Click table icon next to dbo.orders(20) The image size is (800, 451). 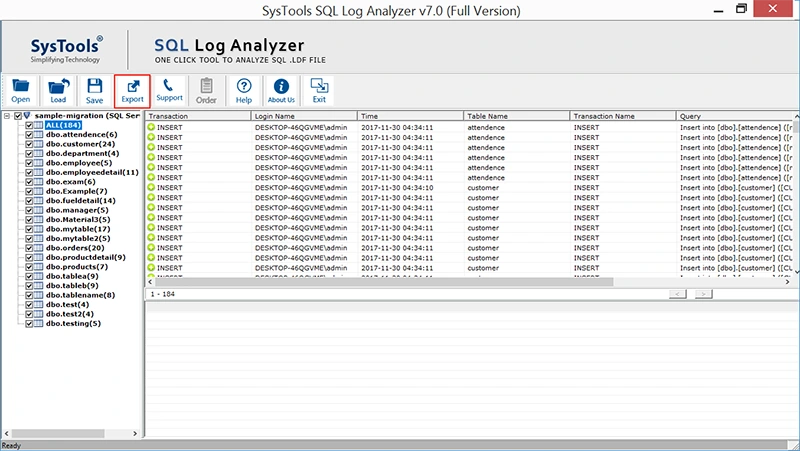pos(38,248)
